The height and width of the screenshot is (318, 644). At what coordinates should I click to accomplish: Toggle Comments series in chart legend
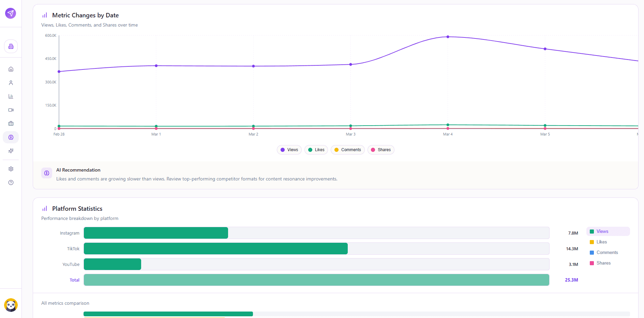[x=347, y=150]
